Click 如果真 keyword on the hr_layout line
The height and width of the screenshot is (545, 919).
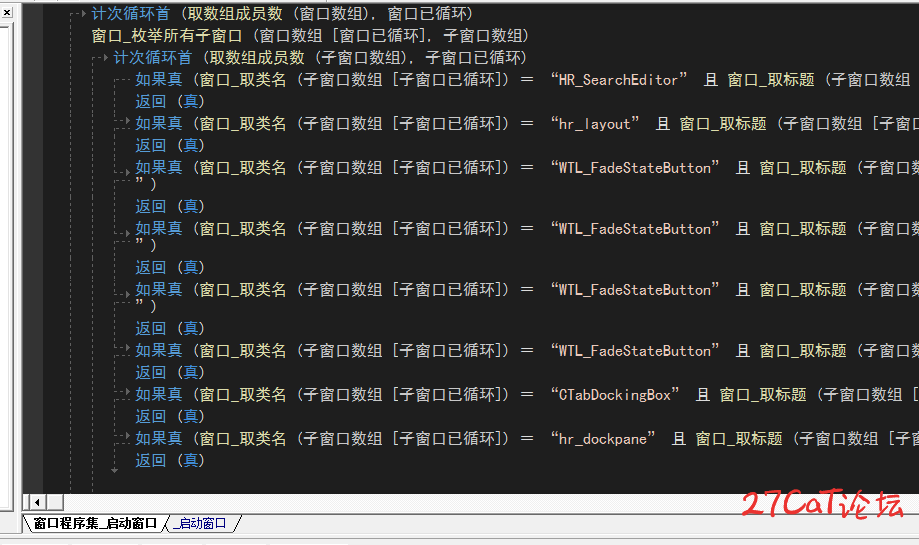159,124
